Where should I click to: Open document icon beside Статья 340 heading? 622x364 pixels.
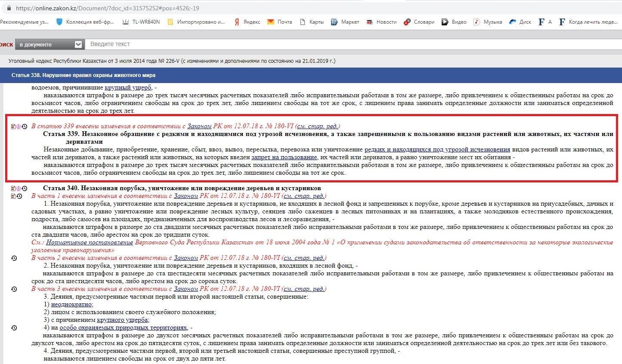(13, 188)
